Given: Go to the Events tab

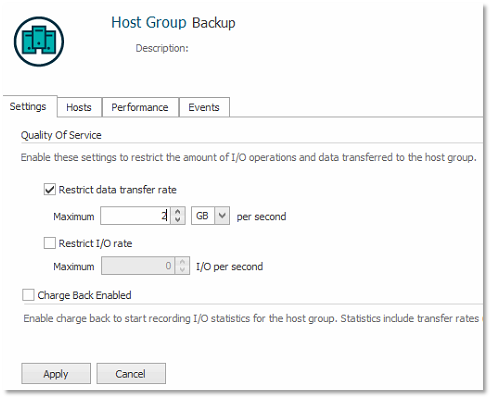Looking at the screenshot, I should 204,107.
